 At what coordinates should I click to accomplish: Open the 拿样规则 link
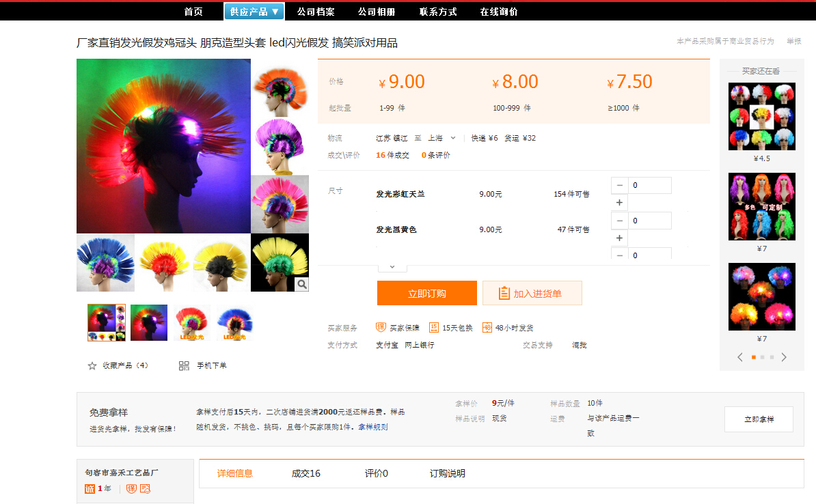point(373,427)
